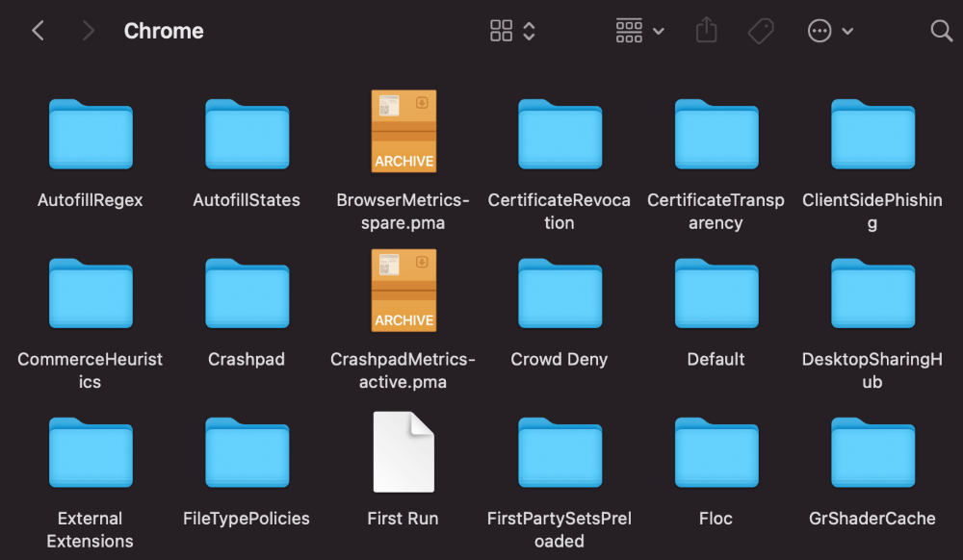Click the Edit Tags icon
The image size is (963, 560).
click(x=761, y=31)
